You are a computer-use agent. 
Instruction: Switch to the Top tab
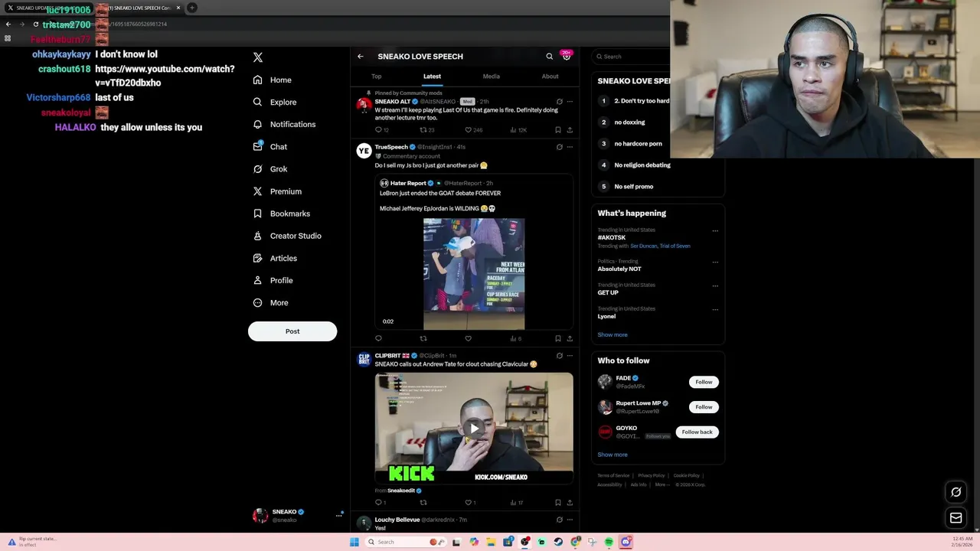(x=376, y=77)
